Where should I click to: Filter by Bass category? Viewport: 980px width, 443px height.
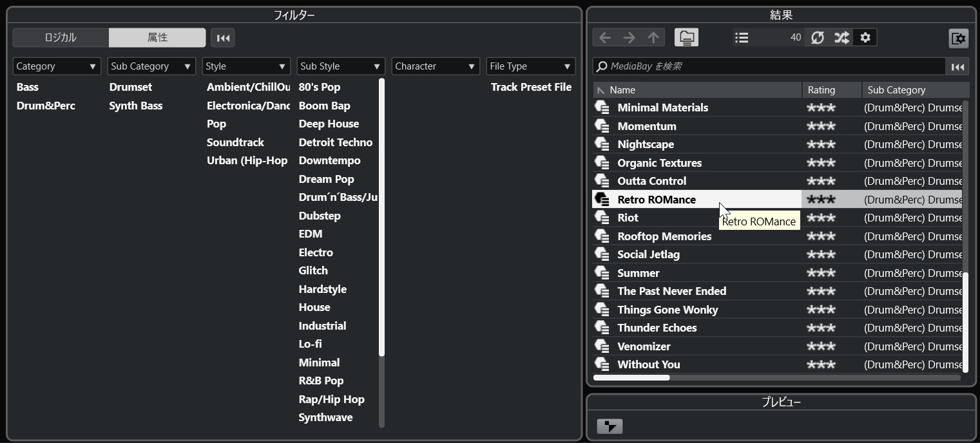27,87
